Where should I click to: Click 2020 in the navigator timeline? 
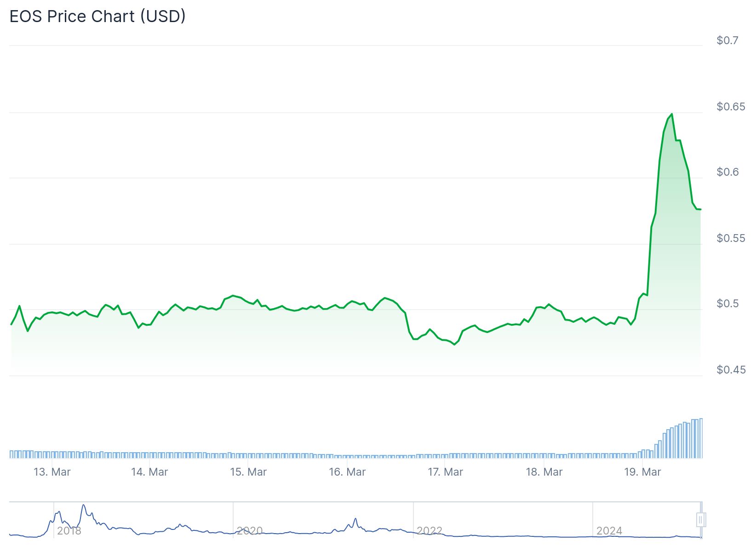(250, 531)
